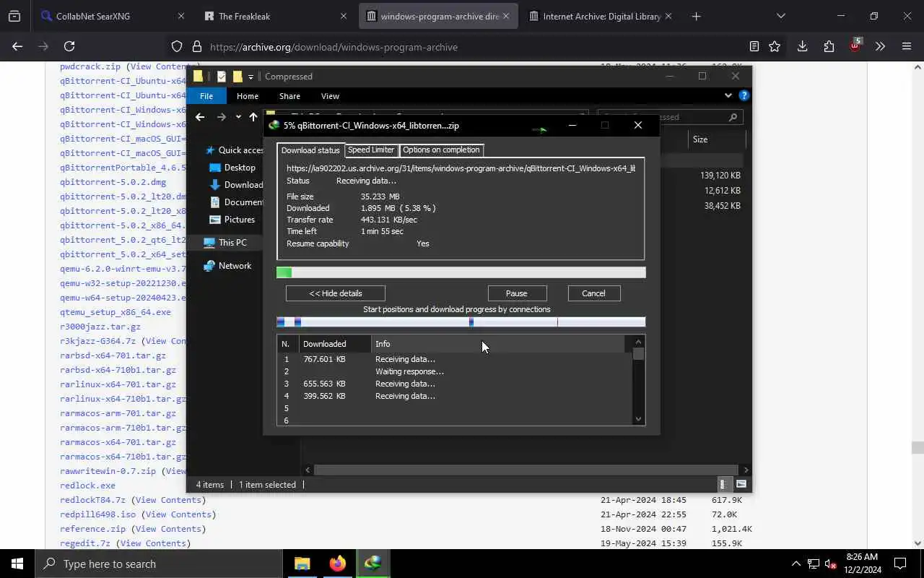The width and height of the screenshot is (924, 578).
Task: Click the download progress bar
Action: [x=461, y=272]
